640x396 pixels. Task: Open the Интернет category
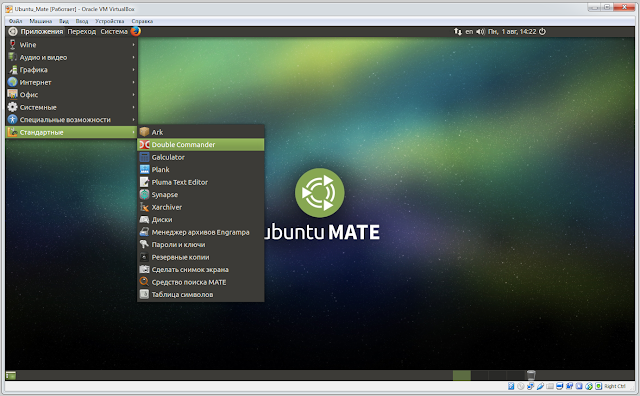click(x=72, y=82)
